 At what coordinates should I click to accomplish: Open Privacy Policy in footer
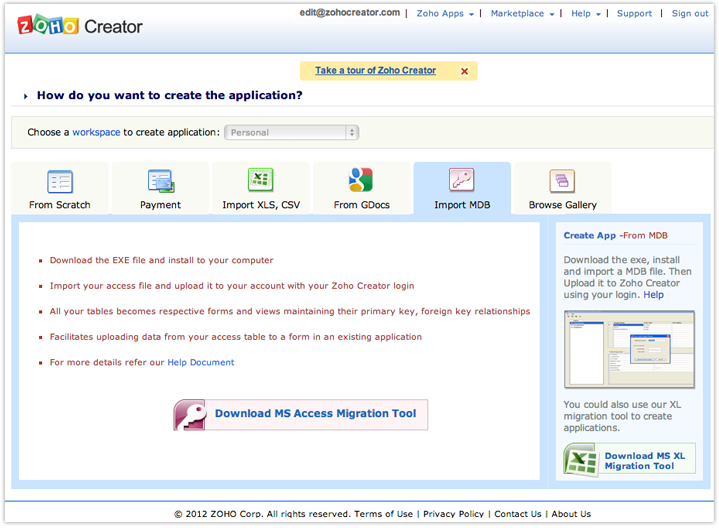[x=454, y=514]
